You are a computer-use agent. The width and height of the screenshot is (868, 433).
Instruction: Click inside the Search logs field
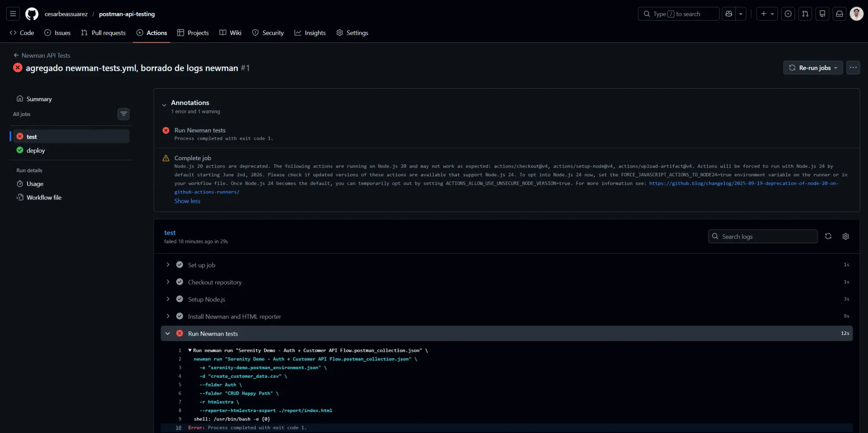pyautogui.click(x=763, y=236)
